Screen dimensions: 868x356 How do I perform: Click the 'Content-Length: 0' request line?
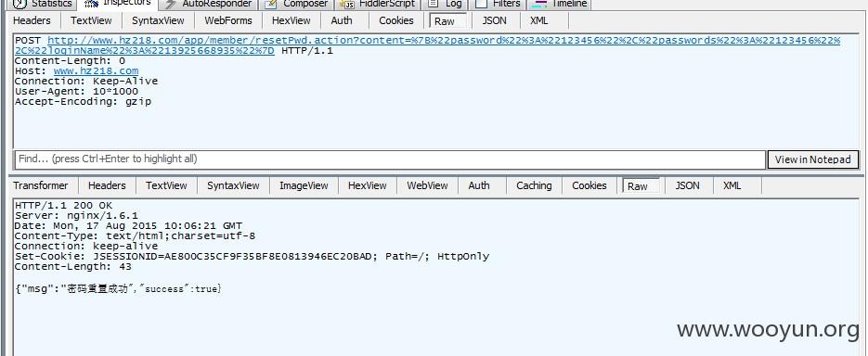point(70,61)
